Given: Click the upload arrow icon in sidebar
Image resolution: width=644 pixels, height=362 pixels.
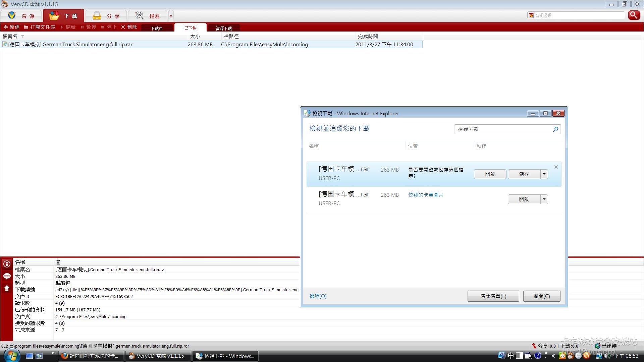Looking at the screenshot, I should [x=7, y=288].
